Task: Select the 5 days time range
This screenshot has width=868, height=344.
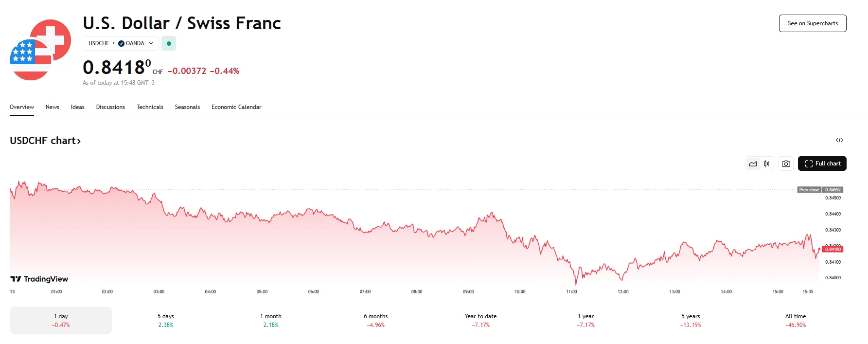Action: [165, 320]
